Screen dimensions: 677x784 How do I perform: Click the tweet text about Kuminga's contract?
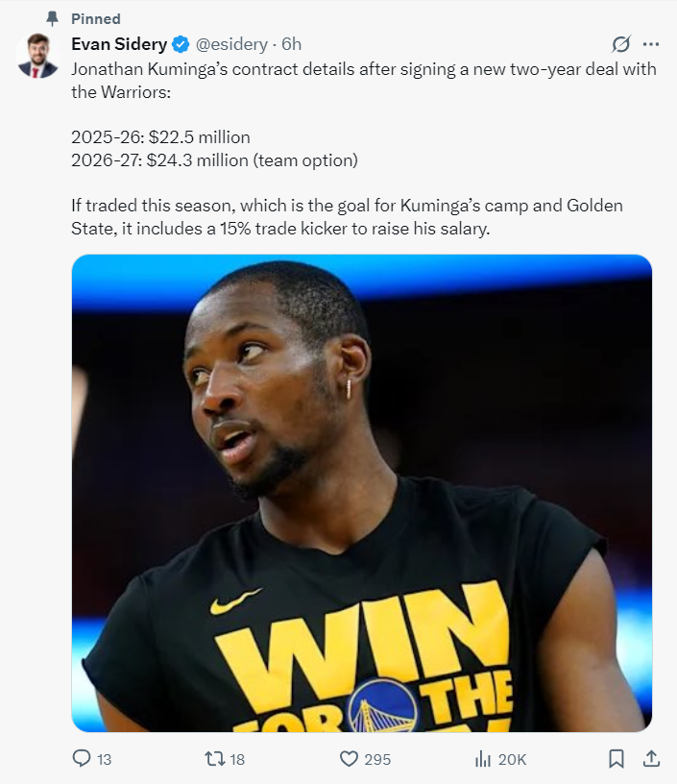tap(364, 149)
